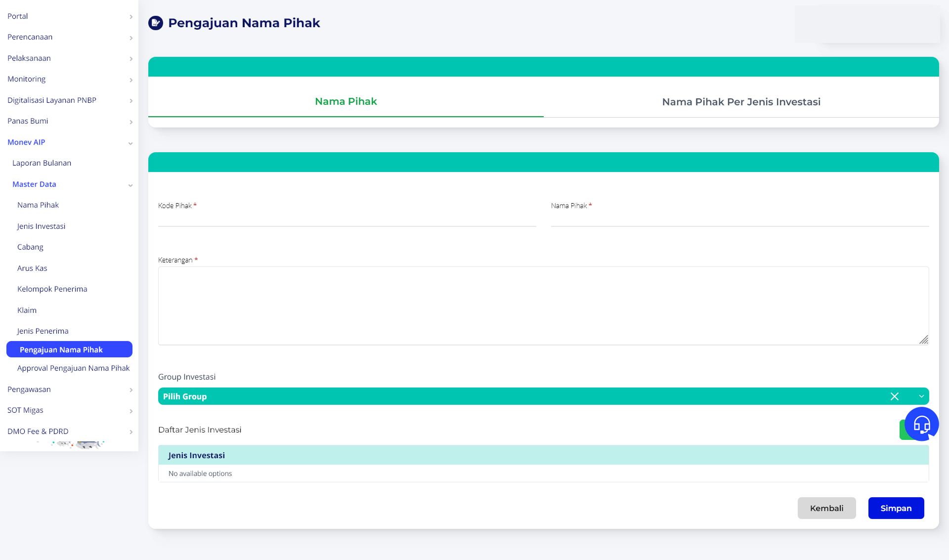Click the Kembali button

[826, 508]
